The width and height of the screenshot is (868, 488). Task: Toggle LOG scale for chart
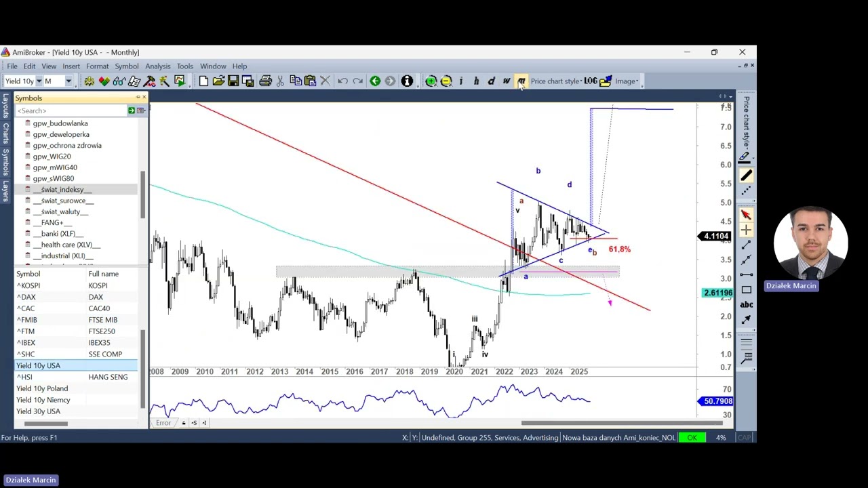pos(591,81)
